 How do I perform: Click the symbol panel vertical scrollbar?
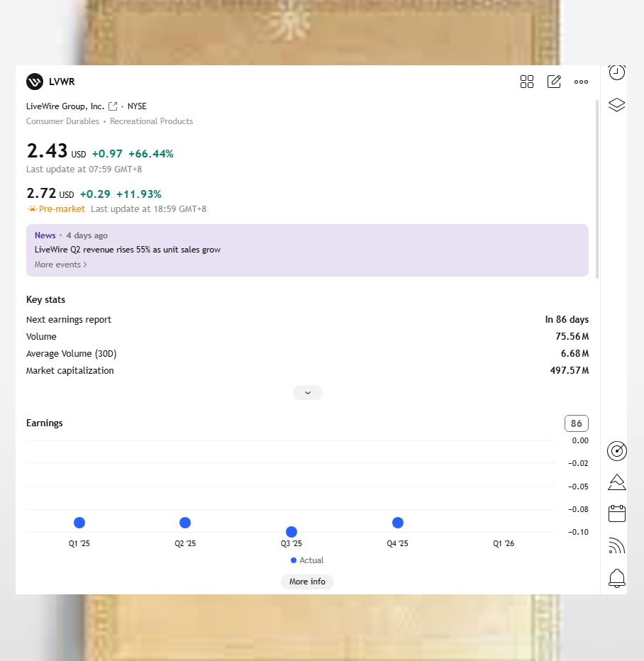tap(596, 189)
